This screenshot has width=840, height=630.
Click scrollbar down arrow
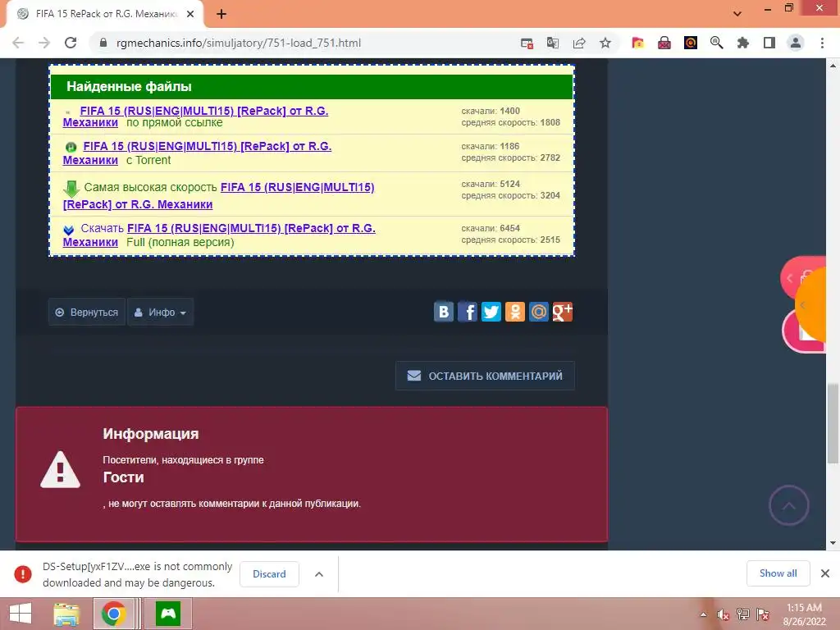[833, 543]
